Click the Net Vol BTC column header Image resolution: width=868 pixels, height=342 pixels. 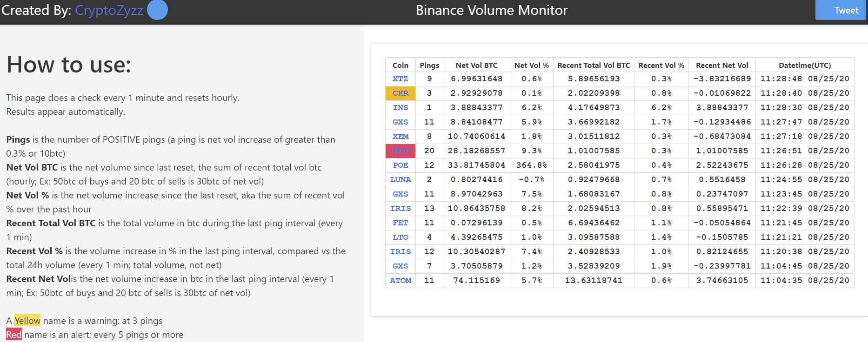point(476,65)
